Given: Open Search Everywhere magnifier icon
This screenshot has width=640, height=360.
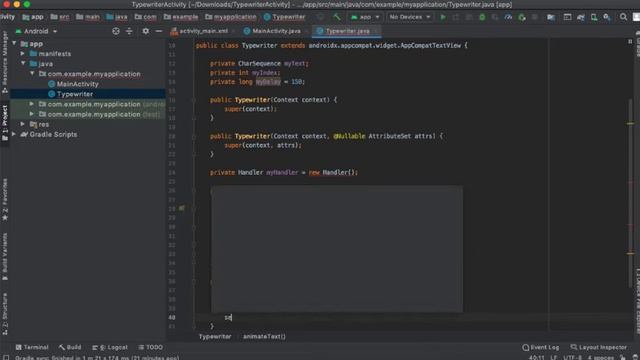Looking at the screenshot, I should point(623,17).
